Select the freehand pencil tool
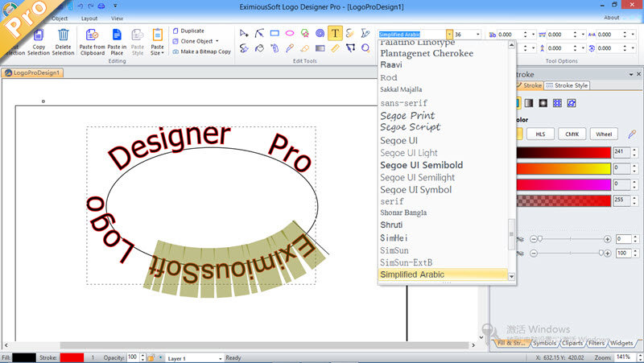The height and width of the screenshot is (363, 644). (x=350, y=33)
